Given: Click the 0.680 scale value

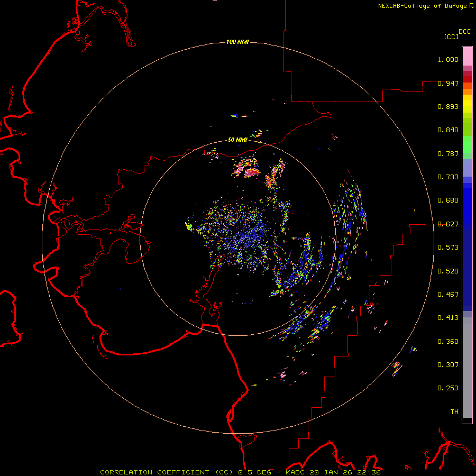Looking at the screenshot, I should 448,200.
